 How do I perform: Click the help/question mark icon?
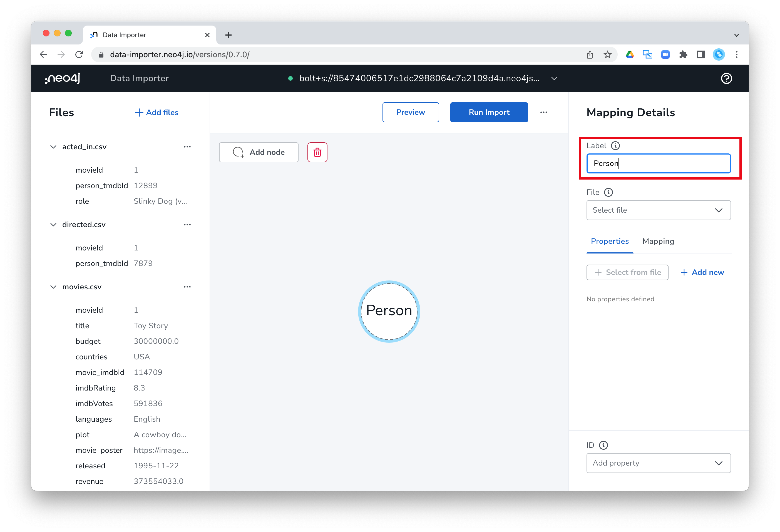(x=727, y=78)
